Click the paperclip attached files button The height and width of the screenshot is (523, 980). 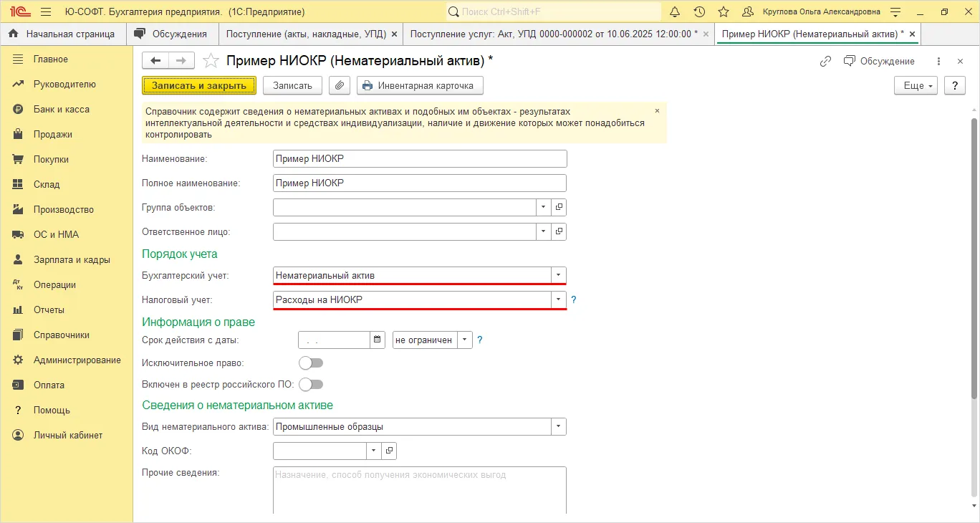pos(340,85)
